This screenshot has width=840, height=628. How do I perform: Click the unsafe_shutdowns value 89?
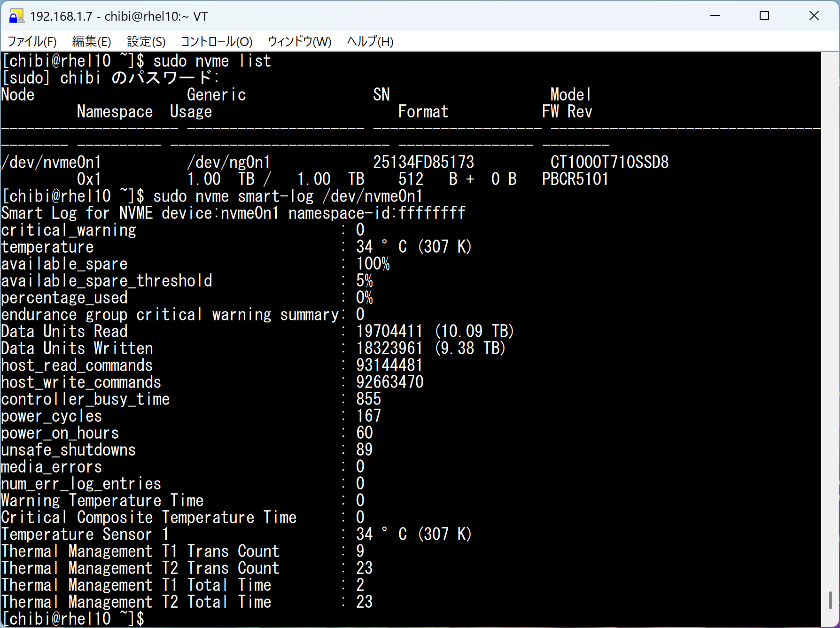pyautogui.click(x=364, y=450)
